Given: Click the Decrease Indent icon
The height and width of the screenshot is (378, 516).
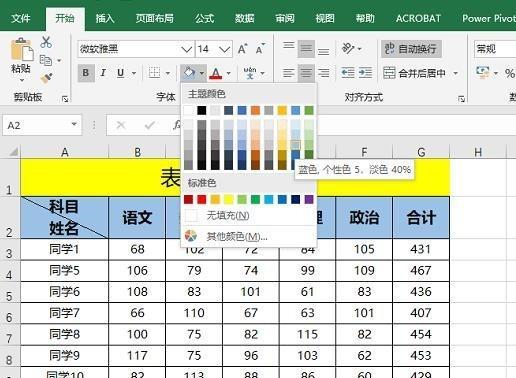Looking at the screenshot, I should (348, 73).
